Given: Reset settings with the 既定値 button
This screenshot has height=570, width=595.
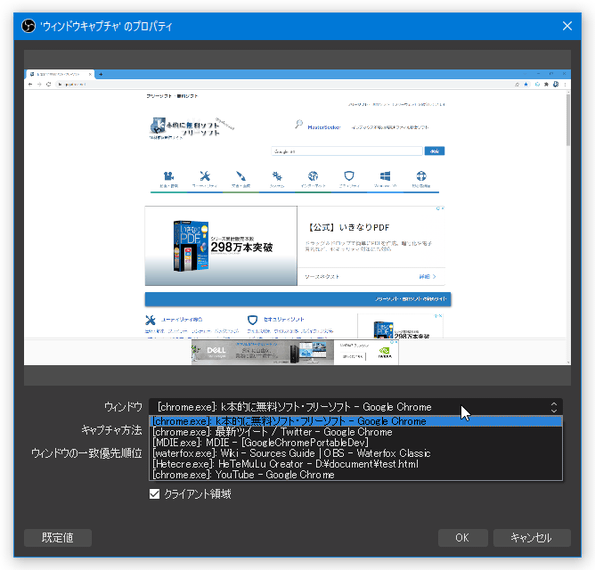Looking at the screenshot, I should [x=58, y=538].
